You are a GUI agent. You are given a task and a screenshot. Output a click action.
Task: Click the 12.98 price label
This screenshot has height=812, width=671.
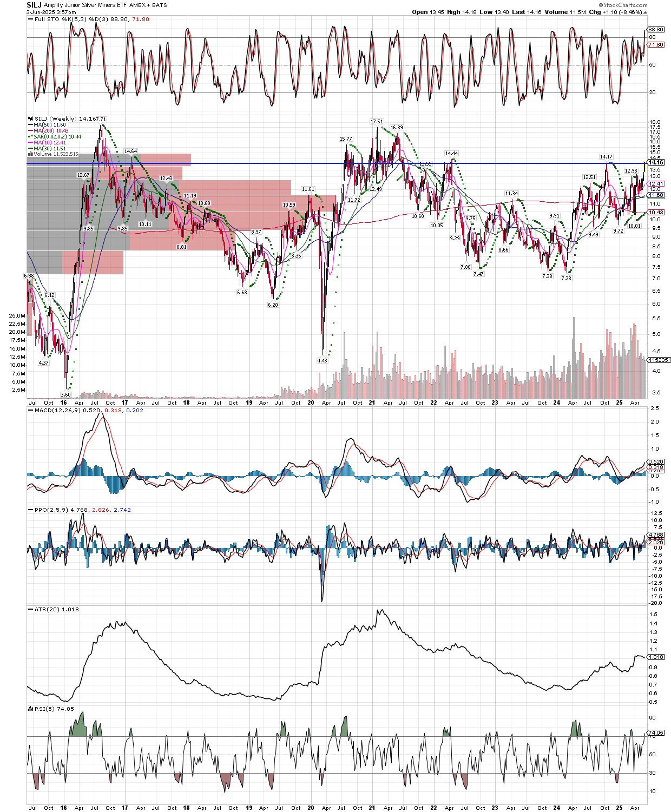click(x=631, y=171)
